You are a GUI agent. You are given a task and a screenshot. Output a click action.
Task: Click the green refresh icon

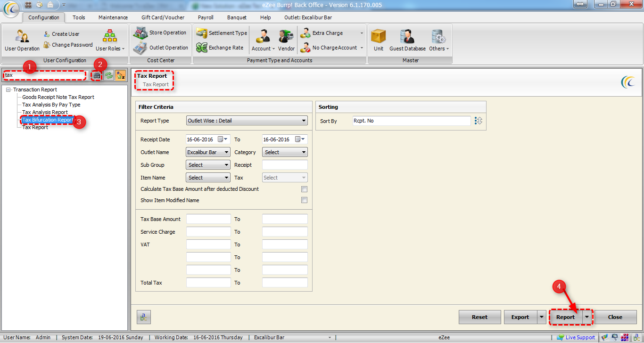[109, 75]
